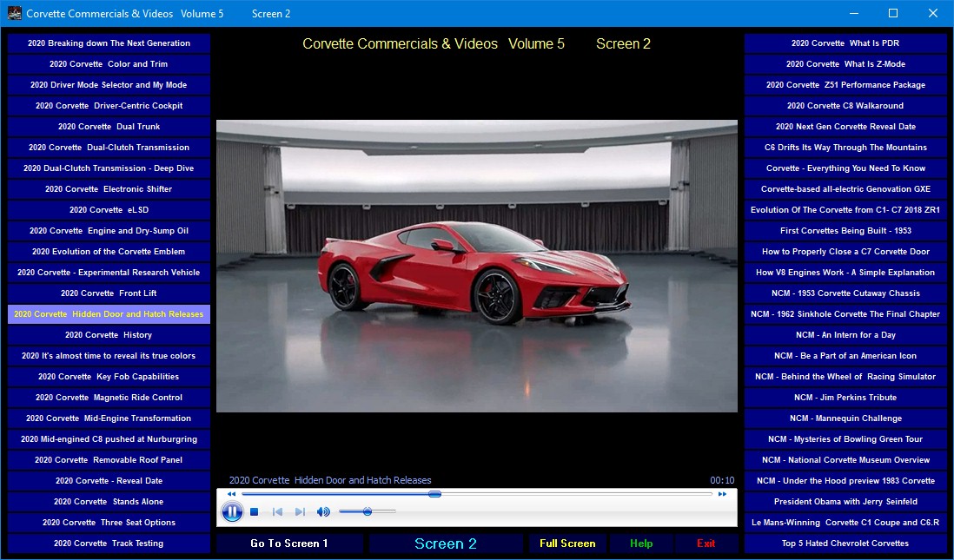Play 2020 Corvette Z51 Performance Package

pyautogui.click(x=845, y=85)
